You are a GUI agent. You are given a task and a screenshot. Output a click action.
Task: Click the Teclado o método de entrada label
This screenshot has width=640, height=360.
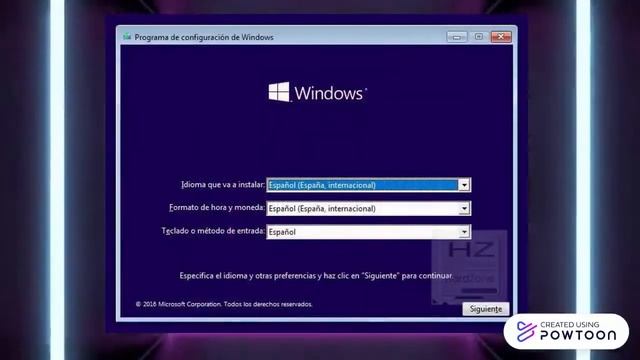pyautogui.click(x=213, y=231)
